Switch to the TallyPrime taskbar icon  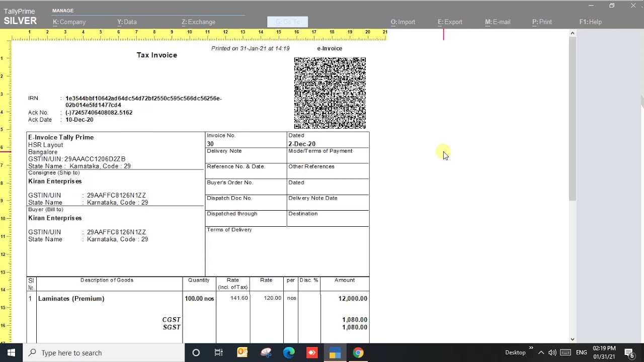[335, 353]
